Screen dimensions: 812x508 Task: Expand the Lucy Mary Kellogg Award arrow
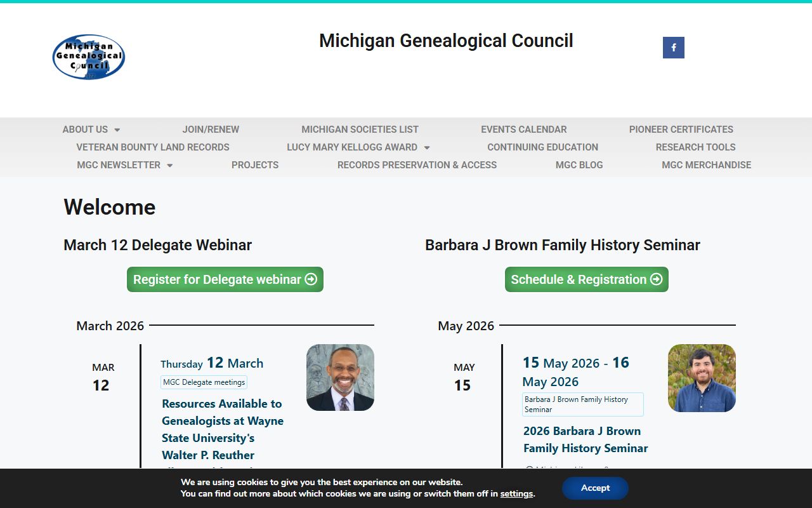point(427,147)
